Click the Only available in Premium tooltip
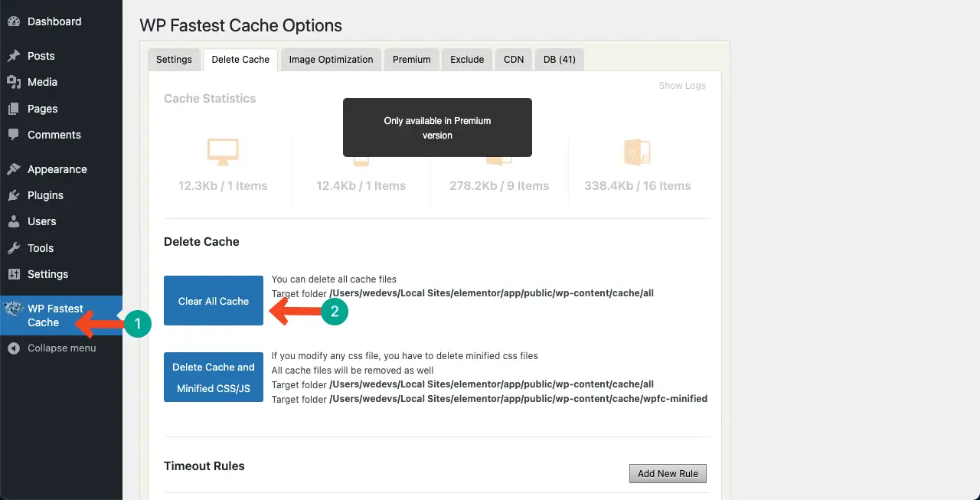 pyautogui.click(x=437, y=128)
